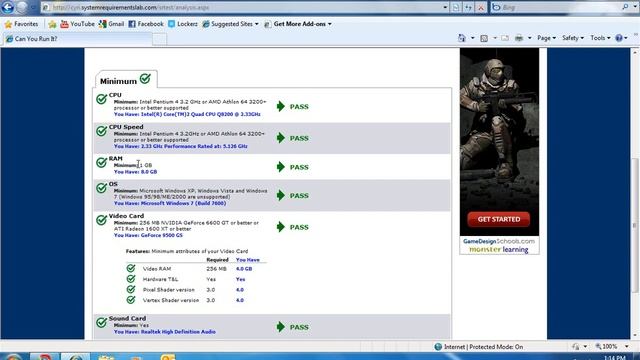The height and width of the screenshot is (360, 640).
Task: Click the Bing search magnifier icon
Action: pyautogui.click(x=625, y=7)
